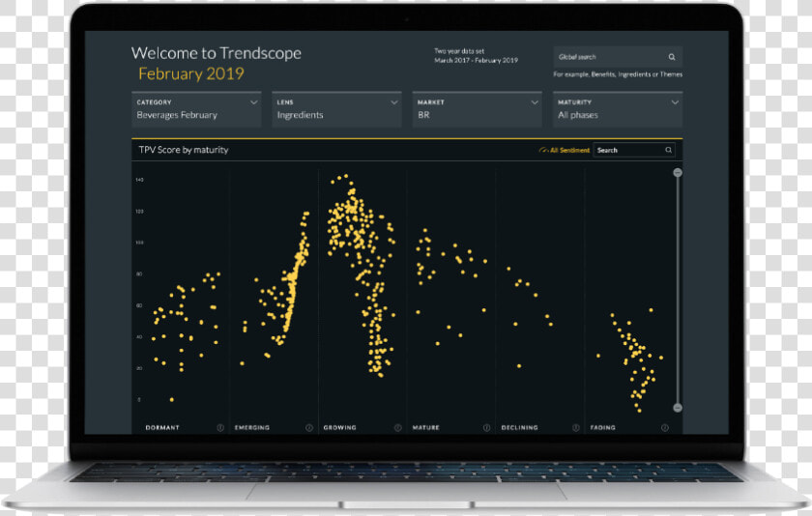Click the chart Search magnifier icon
The image size is (812, 516).
669,150
